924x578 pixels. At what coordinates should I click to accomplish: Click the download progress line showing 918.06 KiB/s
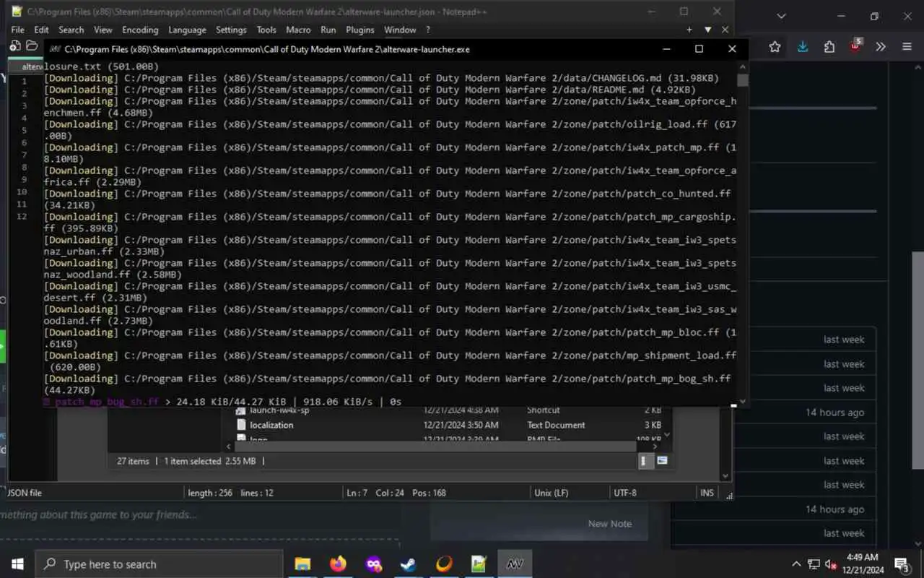tap(222, 402)
